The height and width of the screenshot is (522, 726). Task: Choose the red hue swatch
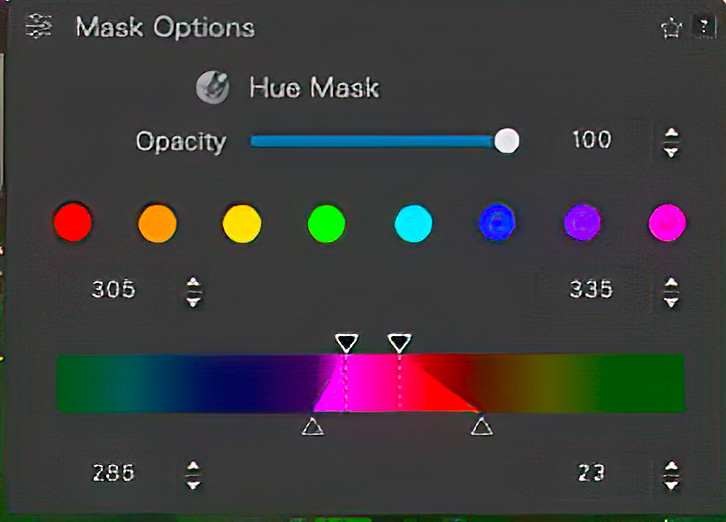pos(73,222)
